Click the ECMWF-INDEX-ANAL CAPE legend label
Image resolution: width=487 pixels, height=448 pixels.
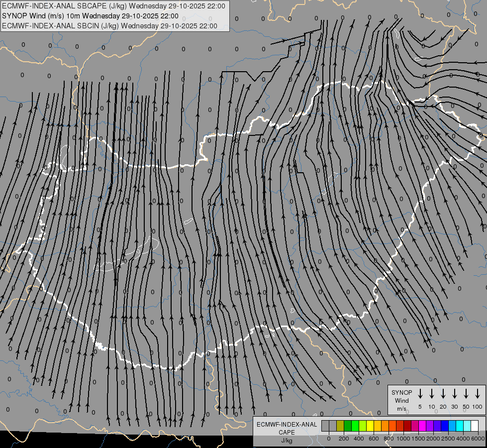pos(287,428)
